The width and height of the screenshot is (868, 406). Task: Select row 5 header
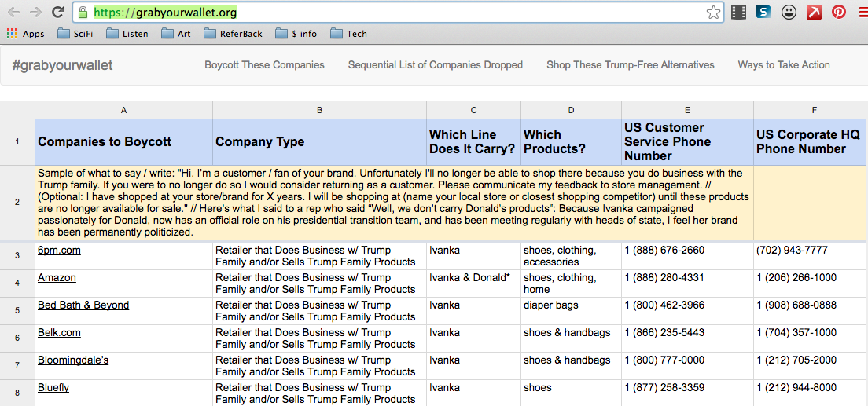tap(17, 311)
